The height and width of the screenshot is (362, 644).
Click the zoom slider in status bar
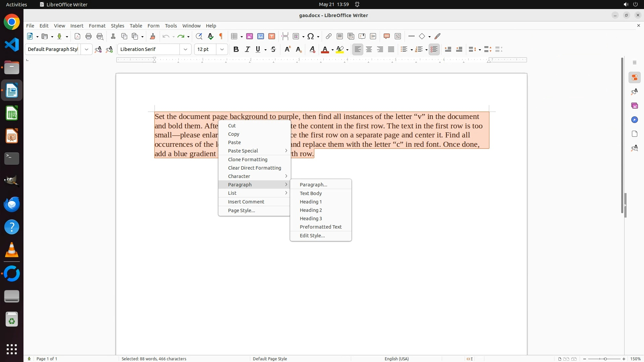(x=605, y=359)
